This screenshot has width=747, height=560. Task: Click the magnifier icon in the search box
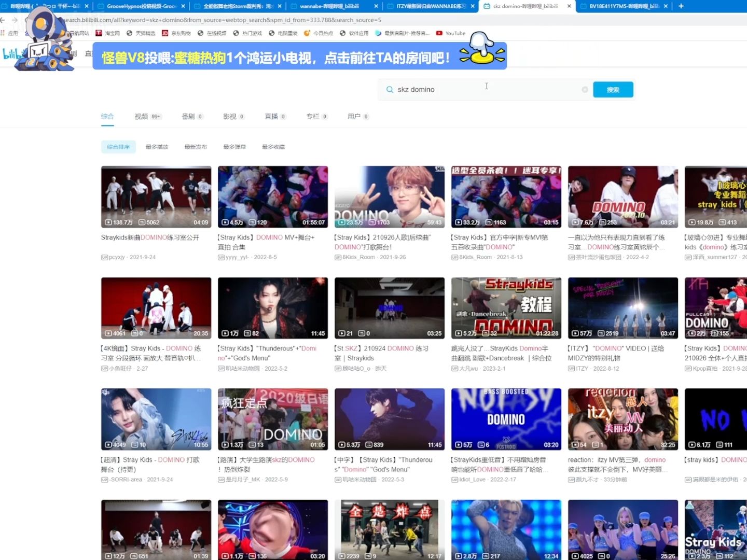click(390, 90)
